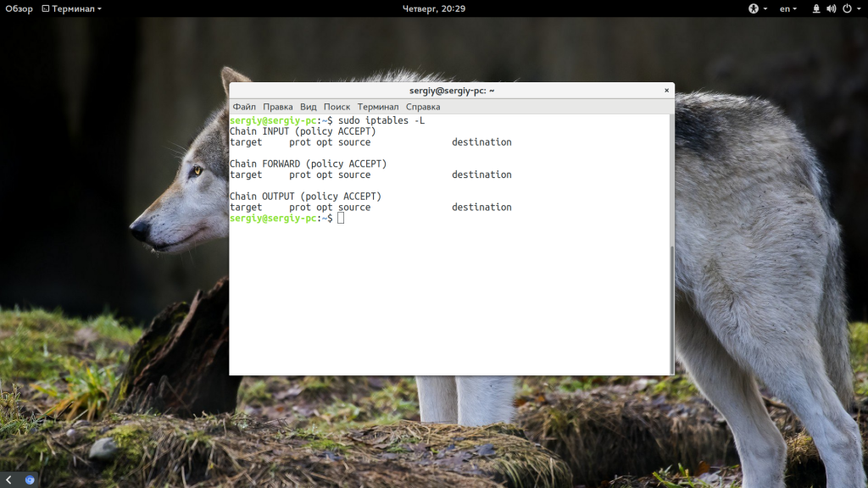Open the Поиск menu

337,107
